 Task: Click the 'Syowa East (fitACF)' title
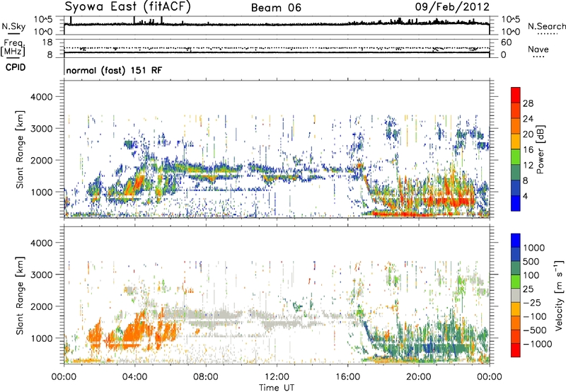pos(128,7)
